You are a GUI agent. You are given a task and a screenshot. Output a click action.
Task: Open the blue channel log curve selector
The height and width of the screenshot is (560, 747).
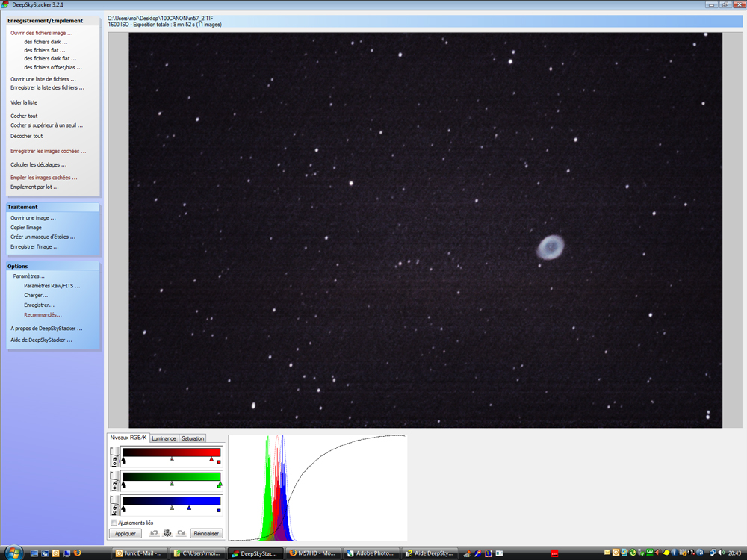click(x=114, y=505)
